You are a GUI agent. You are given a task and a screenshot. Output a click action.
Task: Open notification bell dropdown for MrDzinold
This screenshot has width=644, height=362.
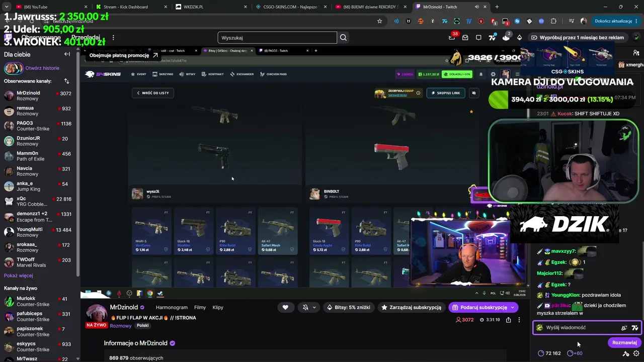(x=309, y=307)
